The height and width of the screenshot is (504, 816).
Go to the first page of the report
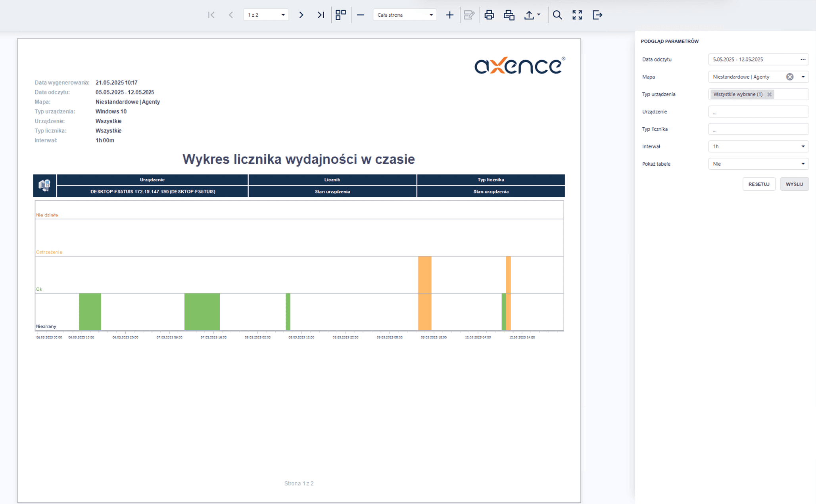click(x=211, y=15)
